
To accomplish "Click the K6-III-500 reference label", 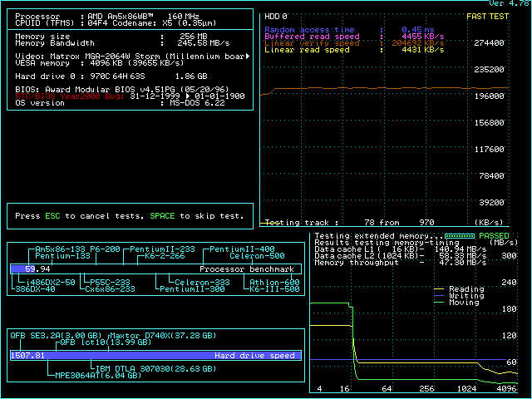I will [x=274, y=289].
